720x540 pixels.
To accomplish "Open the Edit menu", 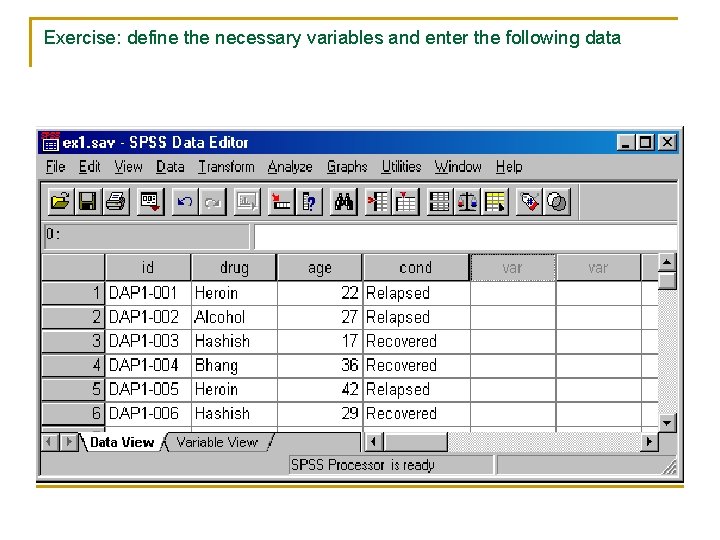I will point(90,167).
